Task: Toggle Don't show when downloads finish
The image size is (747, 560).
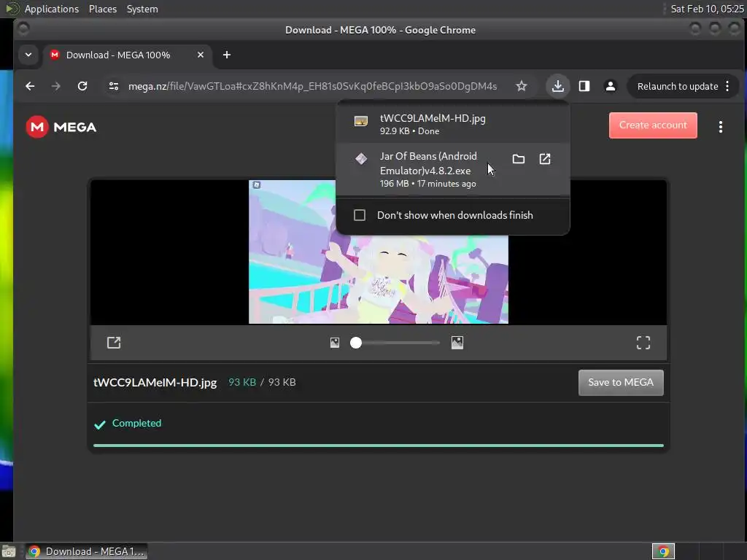Action: (x=360, y=215)
